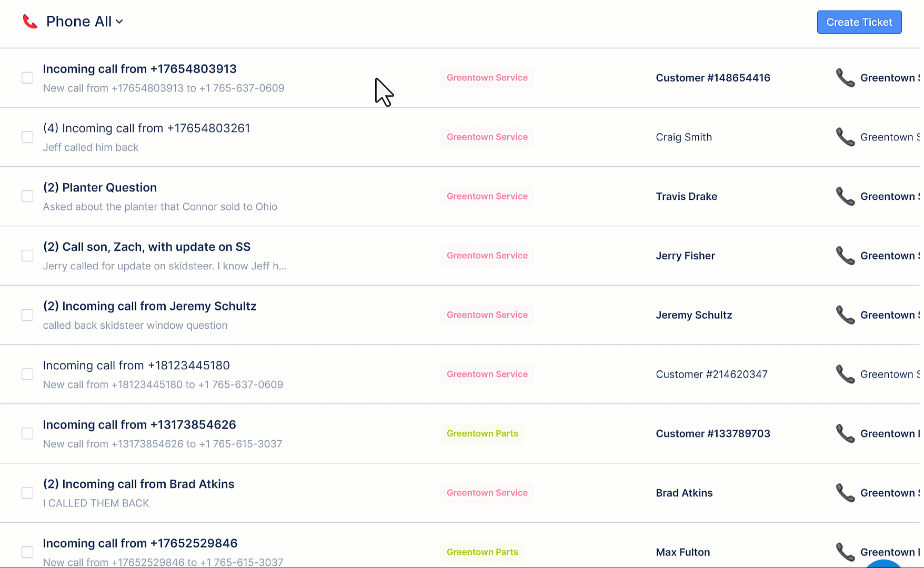Click the red phone icon beside Phone All
This screenshot has height=568, width=924.
point(30,22)
